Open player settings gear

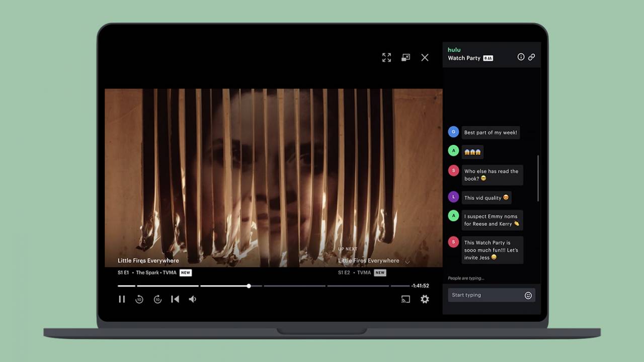(425, 299)
